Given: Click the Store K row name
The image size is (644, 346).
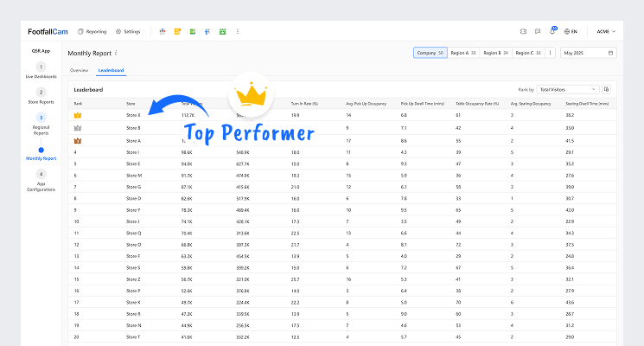Looking at the screenshot, I should point(133,302).
